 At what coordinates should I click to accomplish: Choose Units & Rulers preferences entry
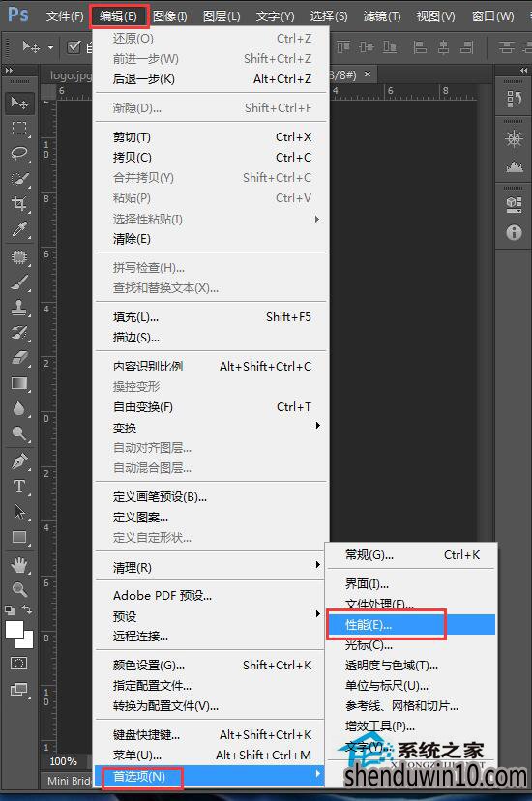(x=410, y=685)
